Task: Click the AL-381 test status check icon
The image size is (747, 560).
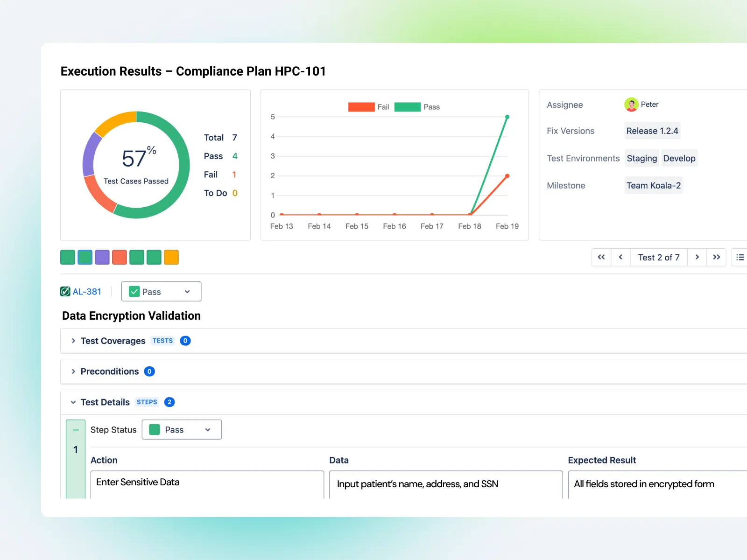Action: pyautogui.click(x=65, y=291)
